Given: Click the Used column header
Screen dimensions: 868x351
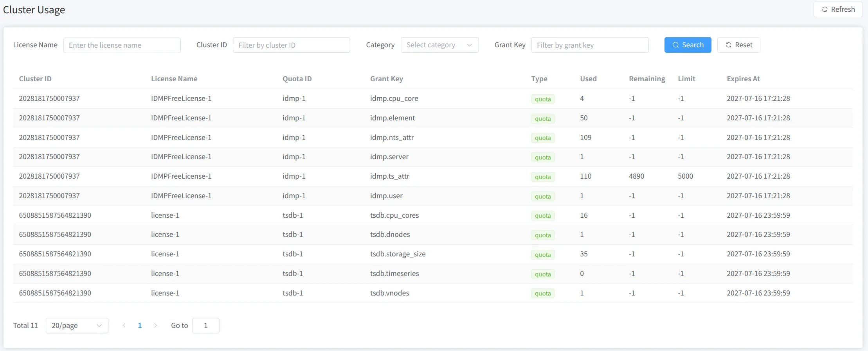Looking at the screenshot, I should pyautogui.click(x=588, y=79).
